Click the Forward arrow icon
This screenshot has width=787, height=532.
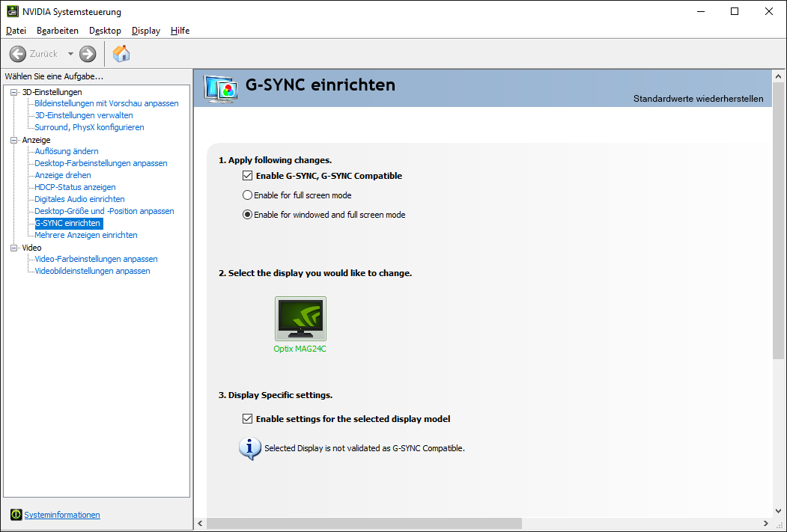coord(88,54)
